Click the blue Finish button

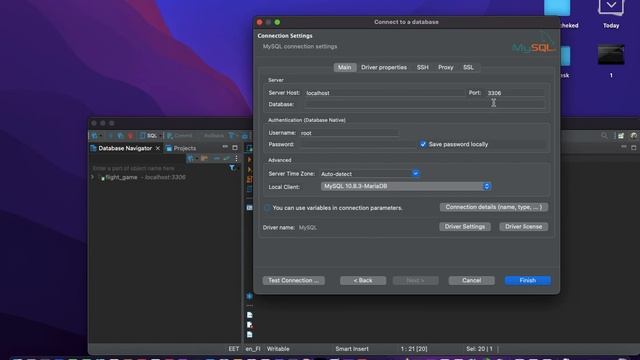point(528,280)
